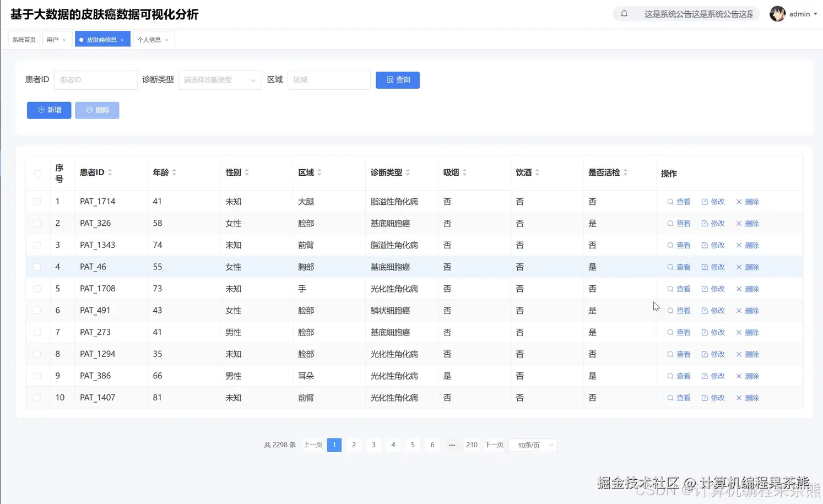Go to 上一页 previous page
Screen dimensions: 823x504
(x=313, y=445)
